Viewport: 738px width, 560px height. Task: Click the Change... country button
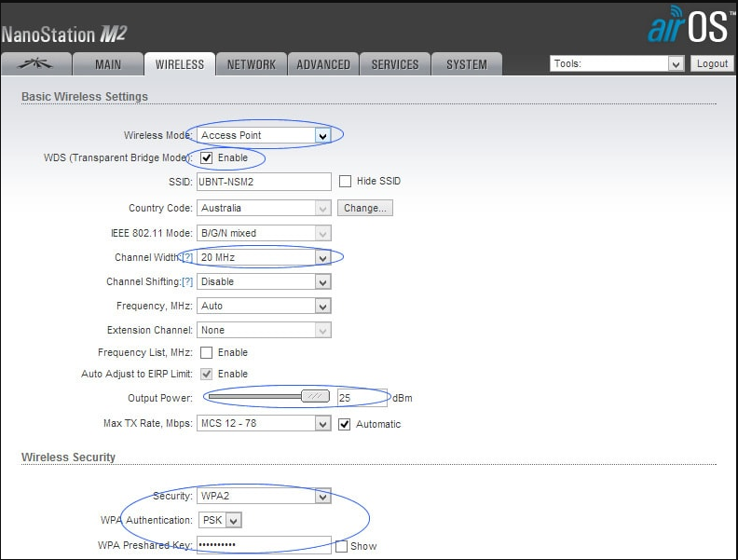[364, 208]
